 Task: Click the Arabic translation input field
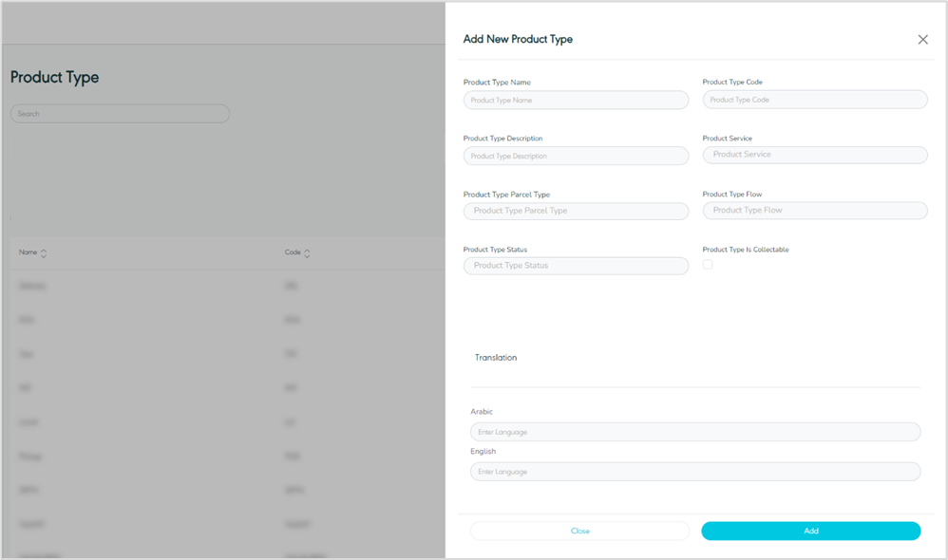point(695,432)
